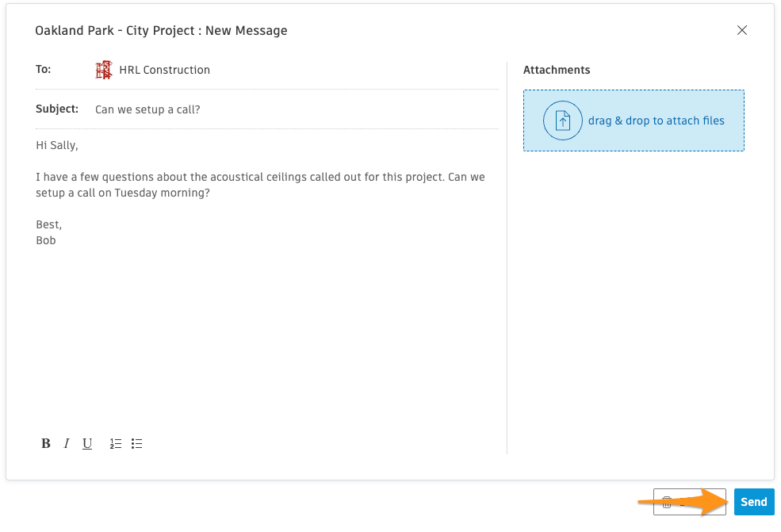The width and height of the screenshot is (781, 532).
Task: Insert a bulleted list
Action: click(137, 443)
